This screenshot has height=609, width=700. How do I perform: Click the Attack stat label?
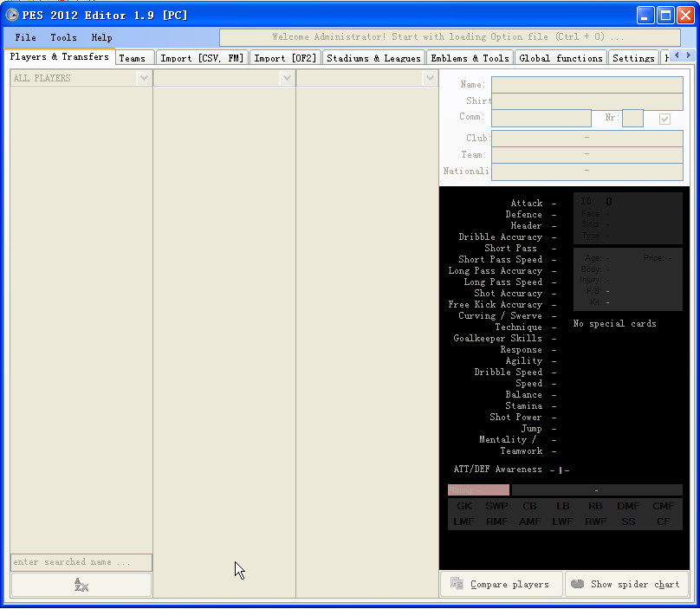527,204
